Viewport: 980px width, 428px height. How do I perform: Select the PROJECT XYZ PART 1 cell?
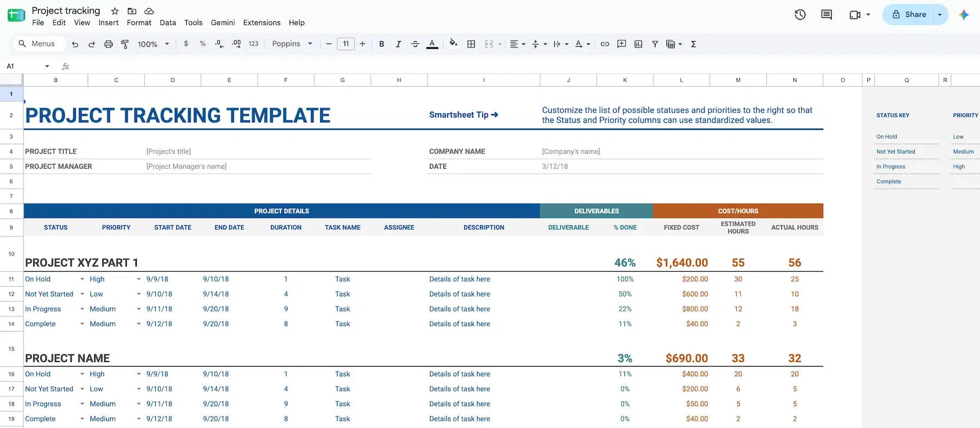tap(82, 263)
